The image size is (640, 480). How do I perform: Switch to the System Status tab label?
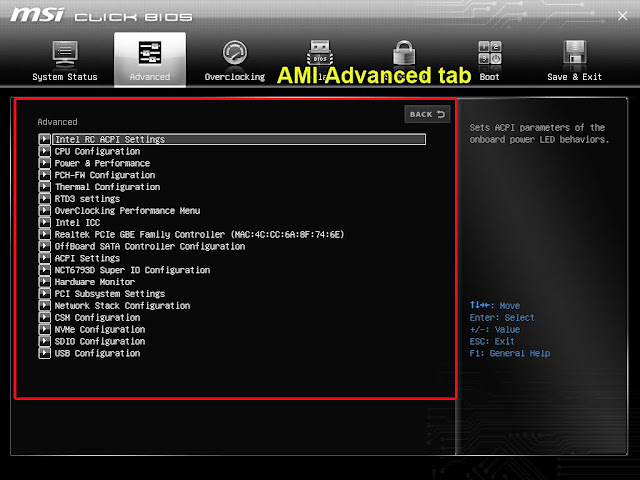click(65, 77)
